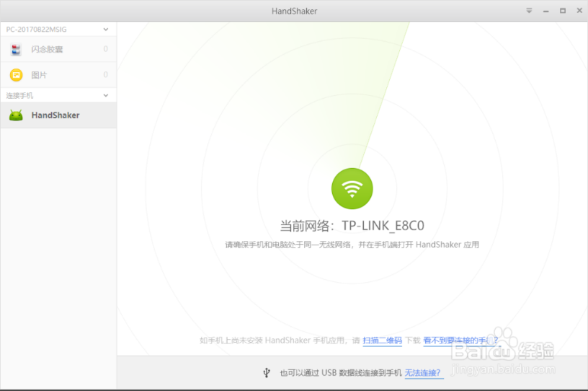Maximize the HandShaker window
Screen dimensions: 588x391
563,11
